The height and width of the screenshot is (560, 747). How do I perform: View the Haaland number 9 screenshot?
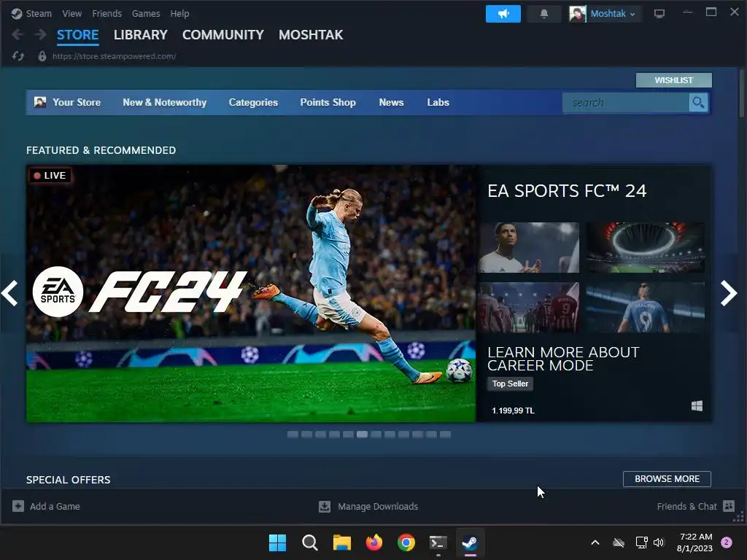pos(645,307)
